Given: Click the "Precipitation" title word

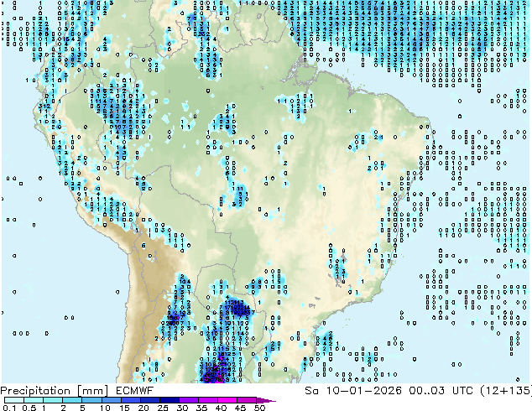Looking at the screenshot, I should tap(35, 391).
